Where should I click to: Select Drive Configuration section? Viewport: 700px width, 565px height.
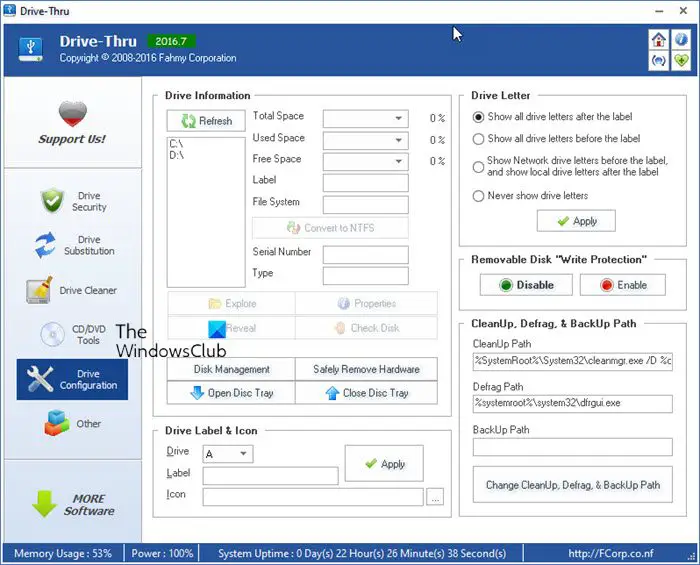coord(72,379)
